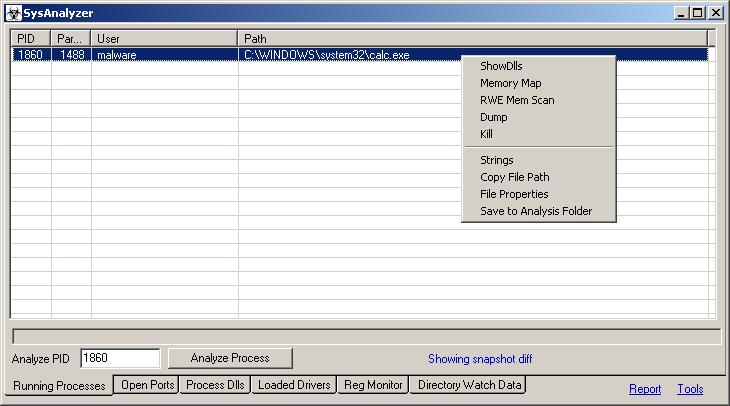Click the Report link
Viewport: 730px width, 406px height.
coord(645,389)
